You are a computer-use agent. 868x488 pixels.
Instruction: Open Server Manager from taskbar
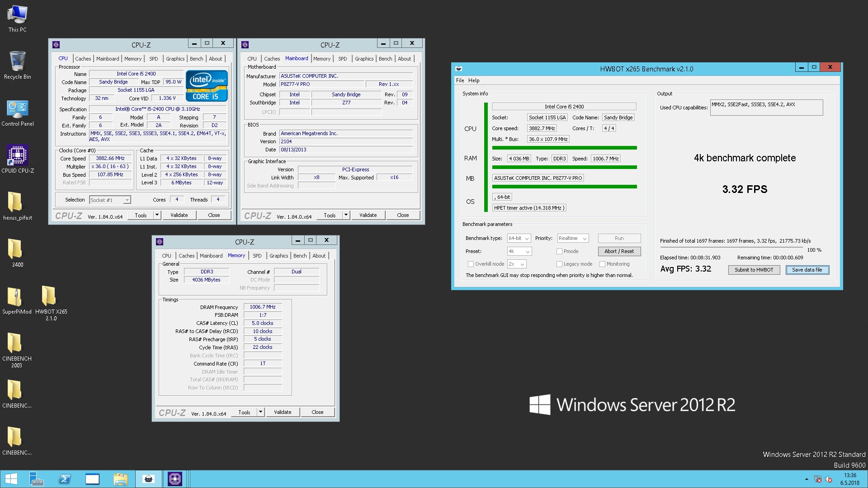(x=36, y=479)
